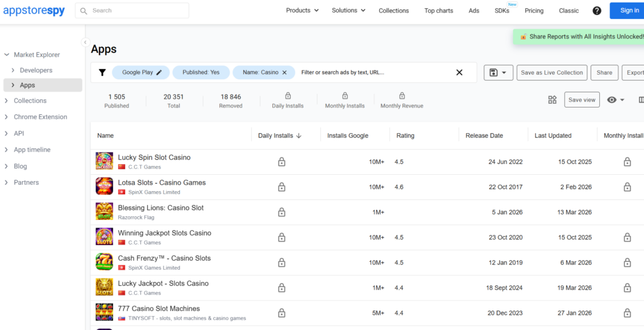
Task: Expand the Blog sidebar item
Action: (x=6, y=166)
